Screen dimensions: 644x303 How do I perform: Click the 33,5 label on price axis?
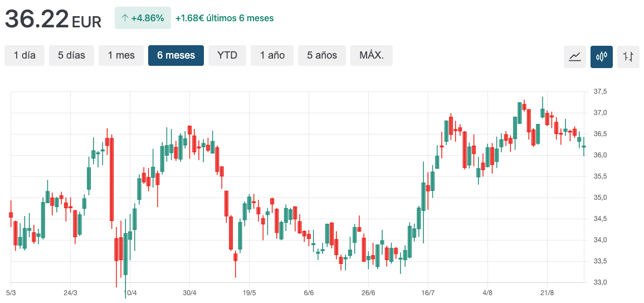click(x=600, y=261)
